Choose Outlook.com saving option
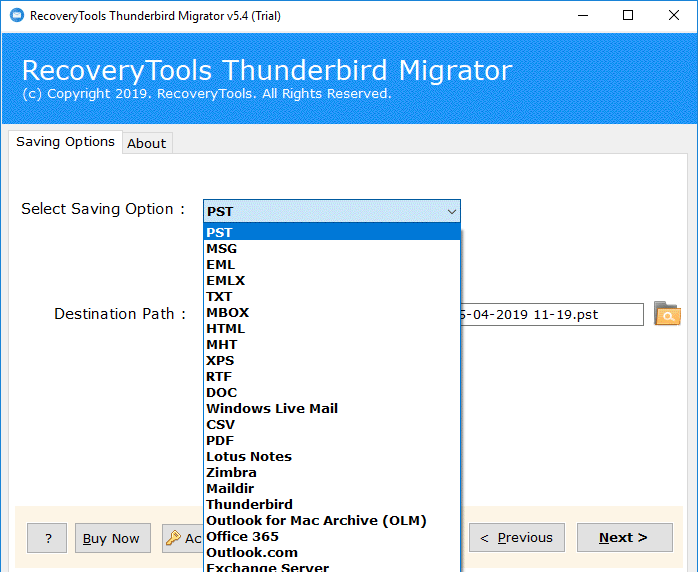This screenshot has width=698, height=572. pos(332,553)
